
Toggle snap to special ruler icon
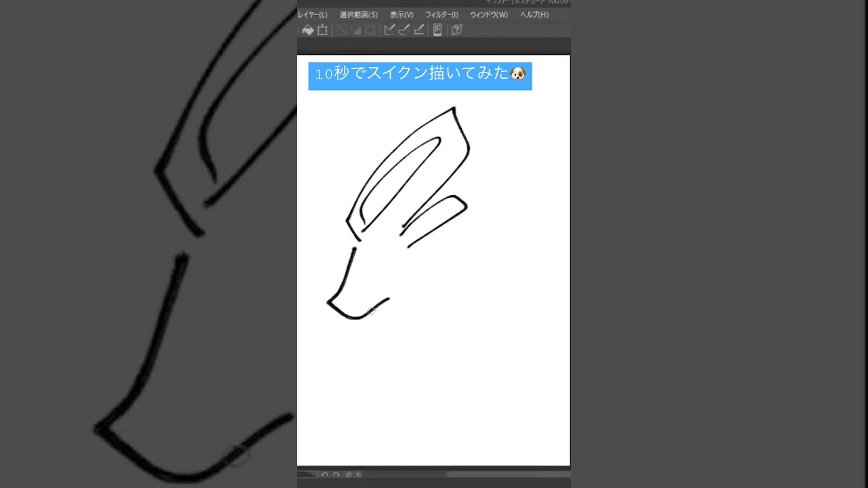pos(404,30)
